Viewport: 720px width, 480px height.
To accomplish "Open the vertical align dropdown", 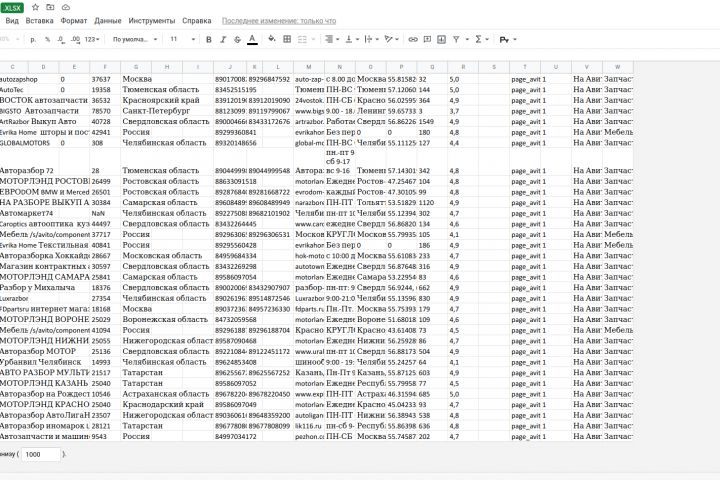I will coord(352,40).
